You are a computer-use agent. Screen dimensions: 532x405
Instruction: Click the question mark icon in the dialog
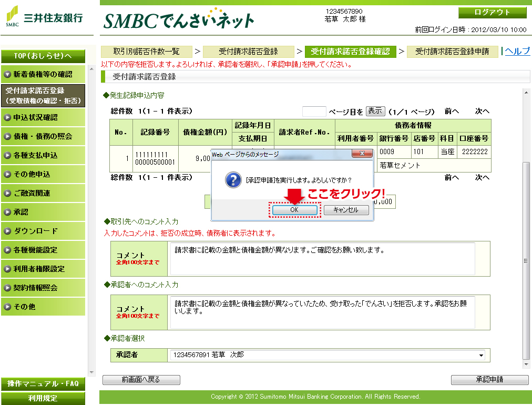(x=233, y=179)
